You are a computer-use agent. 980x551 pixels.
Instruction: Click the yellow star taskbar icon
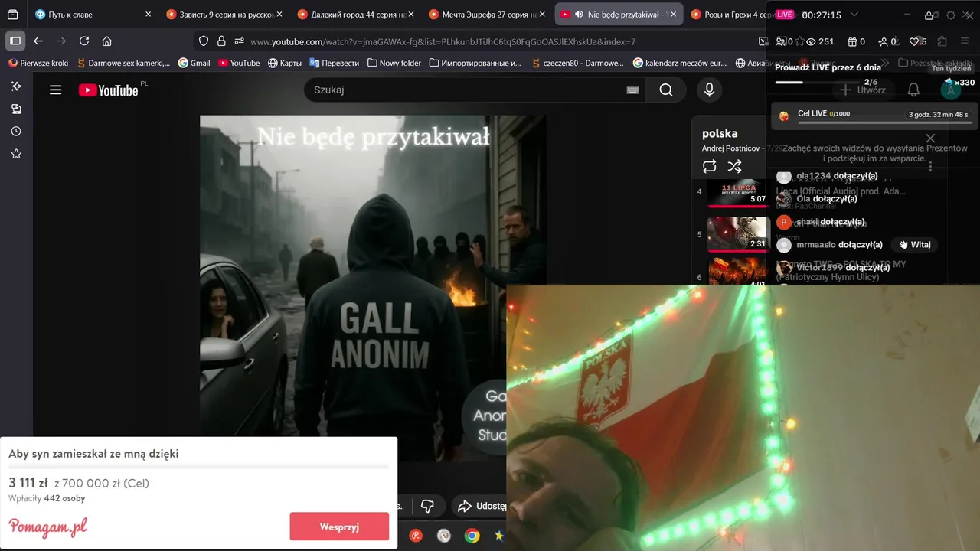pos(499,536)
